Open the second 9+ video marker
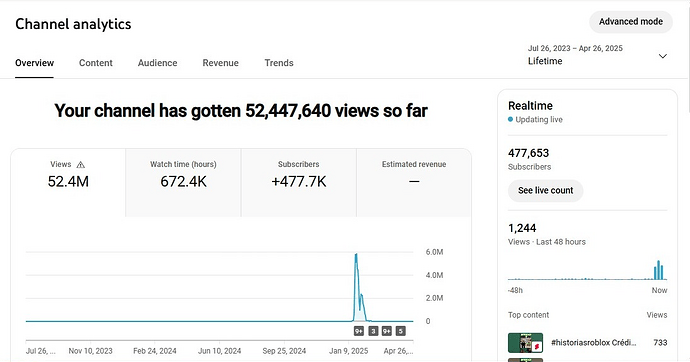This screenshot has height=362, width=690. (x=387, y=331)
